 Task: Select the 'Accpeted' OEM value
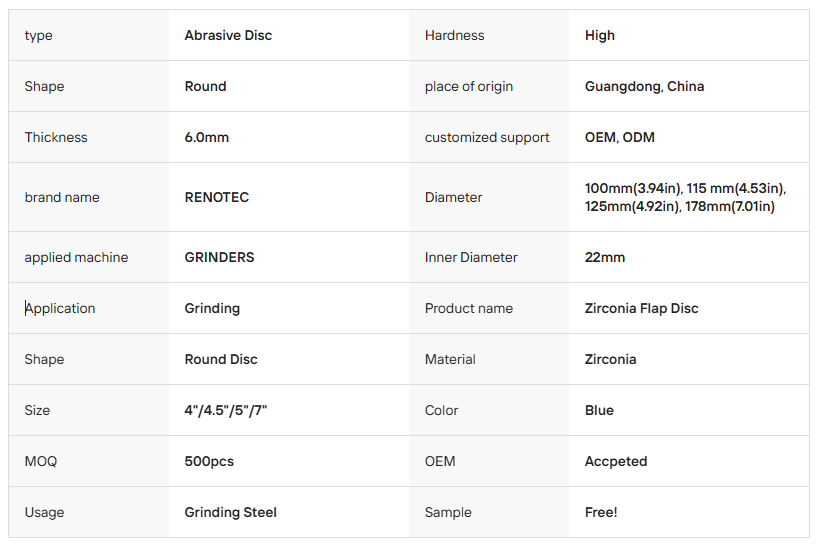click(616, 462)
